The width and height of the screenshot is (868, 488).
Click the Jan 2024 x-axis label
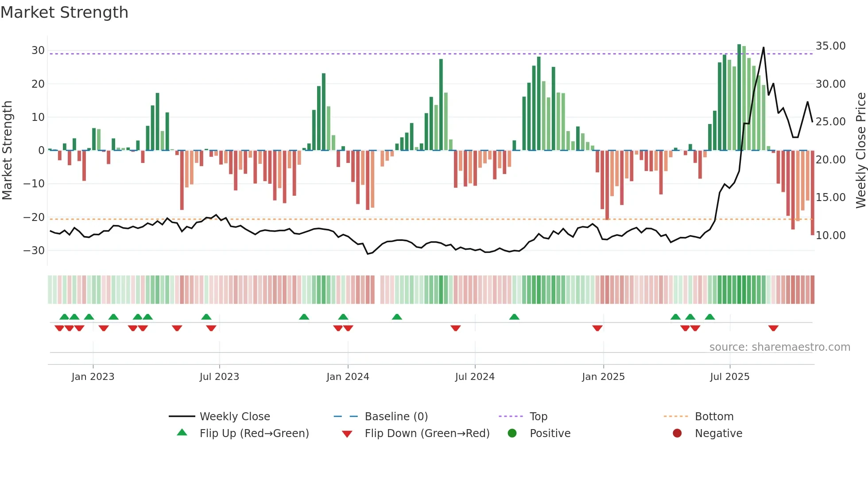coord(348,376)
